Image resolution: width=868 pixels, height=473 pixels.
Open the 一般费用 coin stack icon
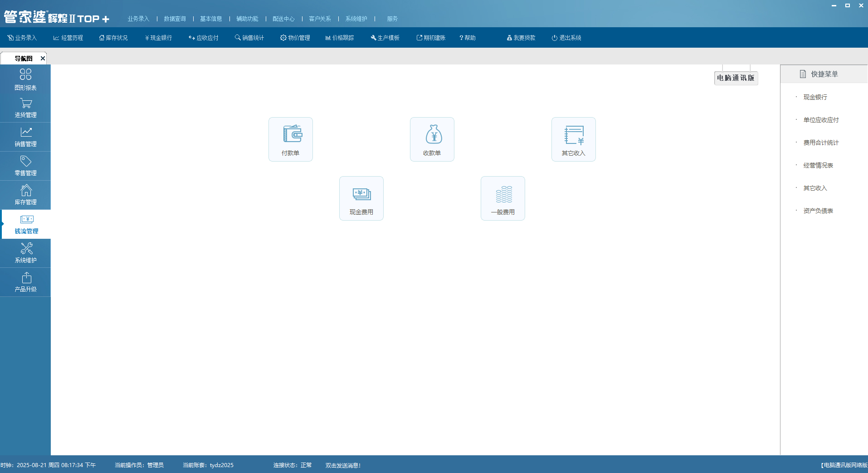[502, 198]
